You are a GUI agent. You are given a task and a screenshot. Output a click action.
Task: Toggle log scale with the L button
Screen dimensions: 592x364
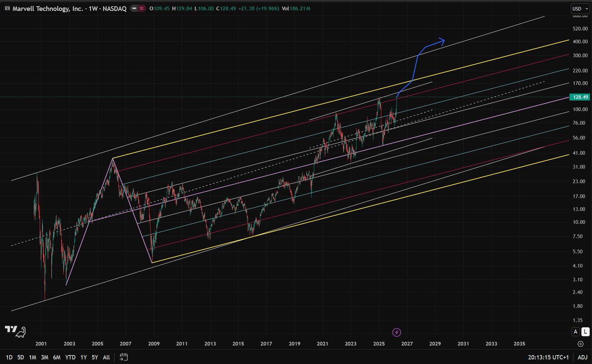[585, 331]
